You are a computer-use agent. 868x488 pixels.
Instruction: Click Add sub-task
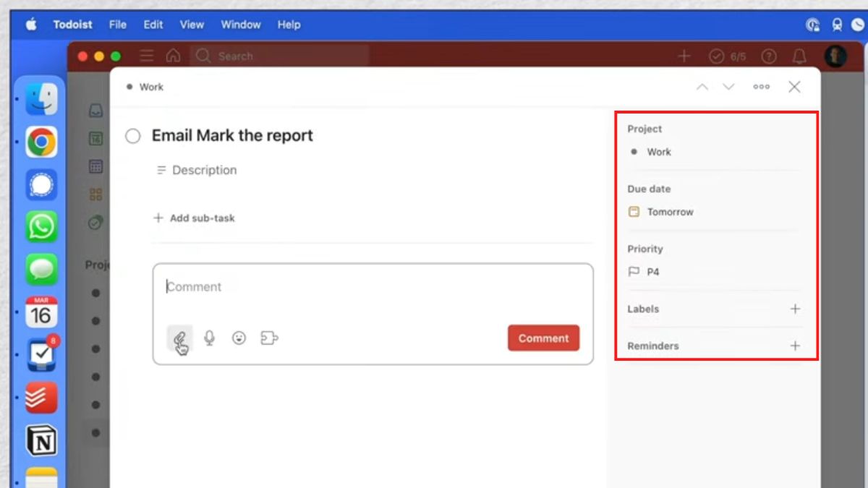point(195,218)
